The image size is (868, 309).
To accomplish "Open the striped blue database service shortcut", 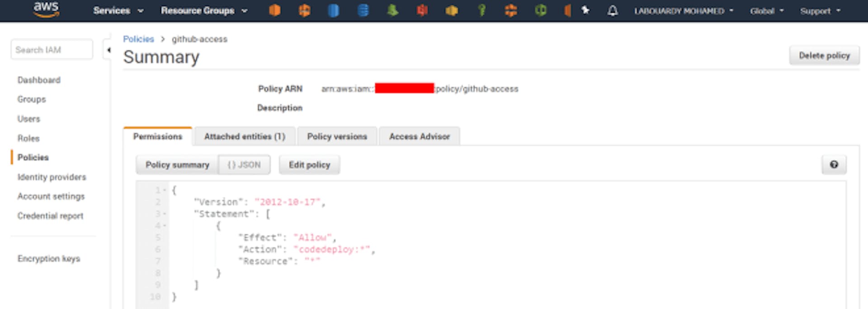I will pos(363,10).
